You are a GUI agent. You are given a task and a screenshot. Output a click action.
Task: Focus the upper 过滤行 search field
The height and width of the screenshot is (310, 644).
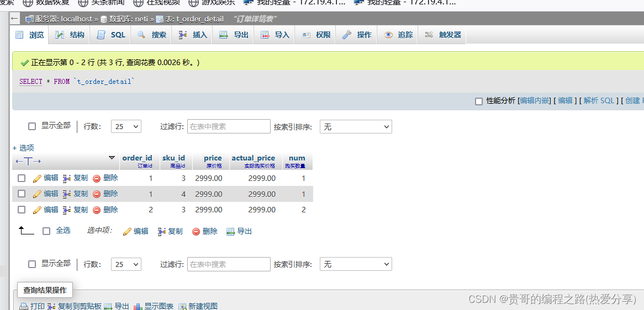pos(229,126)
